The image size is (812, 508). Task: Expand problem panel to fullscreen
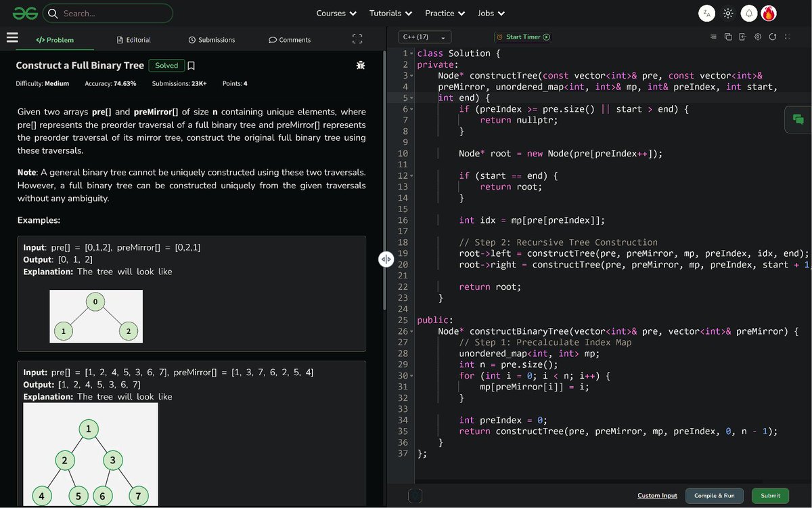click(357, 39)
